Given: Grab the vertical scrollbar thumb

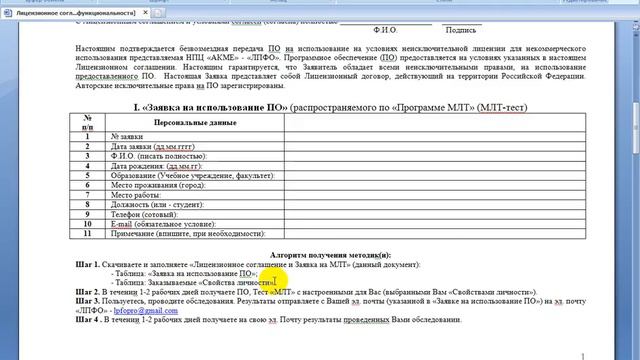Looking at the screenshot, I should (636, 129).
